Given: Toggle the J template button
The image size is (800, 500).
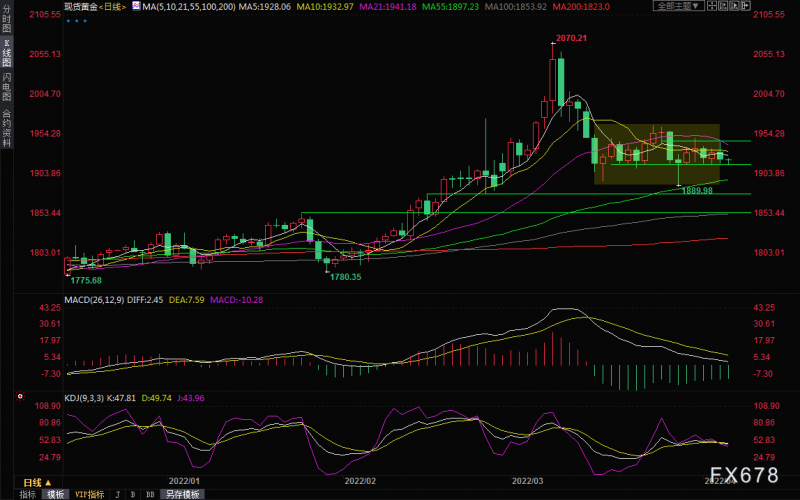Looking at the screenshot, I should (x=117, y=494).
